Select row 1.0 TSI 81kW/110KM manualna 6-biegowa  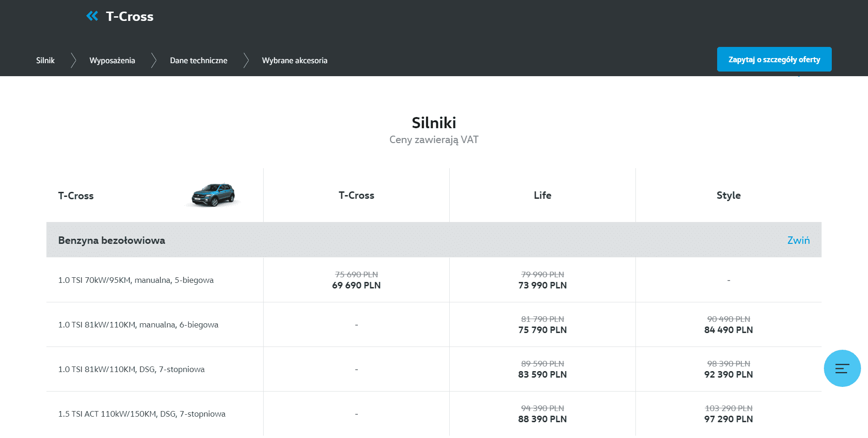coord(434,325)
